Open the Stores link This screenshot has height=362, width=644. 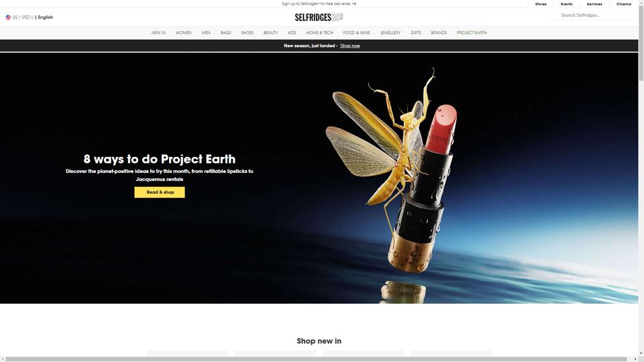click(x=541, y=4)
